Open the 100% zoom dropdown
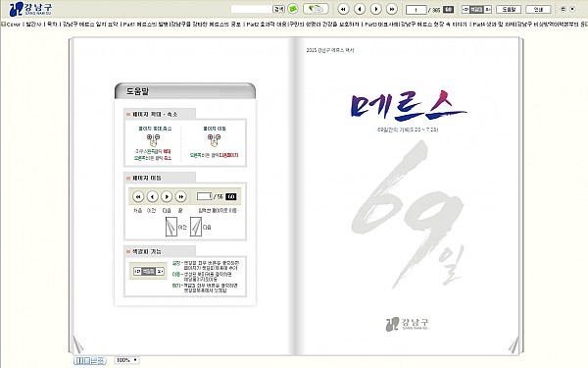 [x=126, y=360]
